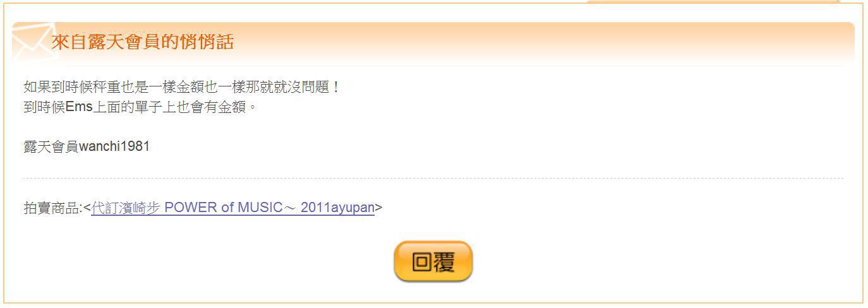Click the orange tab fragment at top right
Viewport: 868px width, 308px height.
pos(713,2)
